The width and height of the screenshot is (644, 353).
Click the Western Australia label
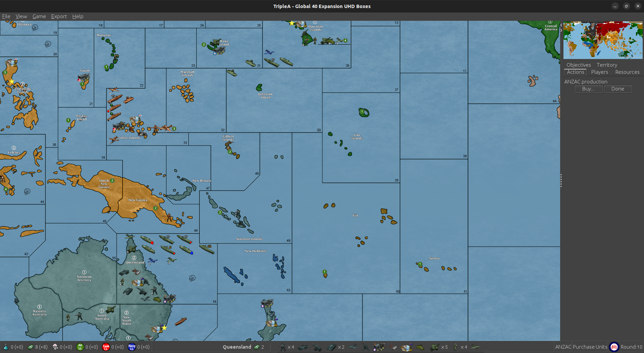[39, 313]
